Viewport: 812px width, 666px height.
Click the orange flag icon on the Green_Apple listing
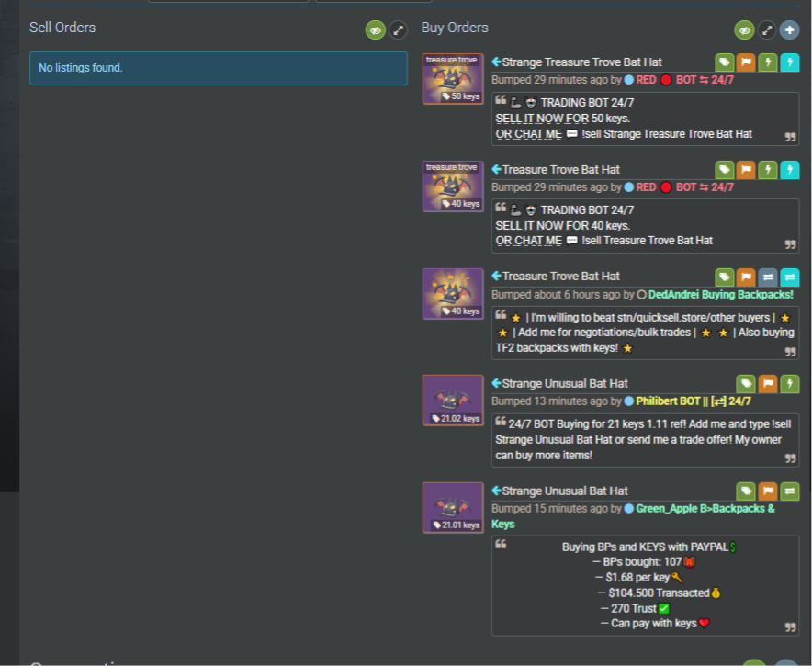tap(768, 491)
